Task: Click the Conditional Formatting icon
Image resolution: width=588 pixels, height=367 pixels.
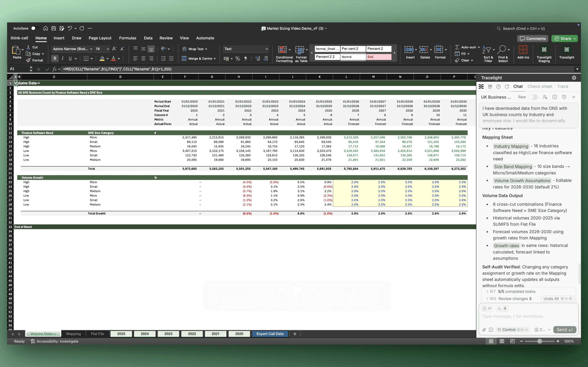Action: click(x=282, y=50)
